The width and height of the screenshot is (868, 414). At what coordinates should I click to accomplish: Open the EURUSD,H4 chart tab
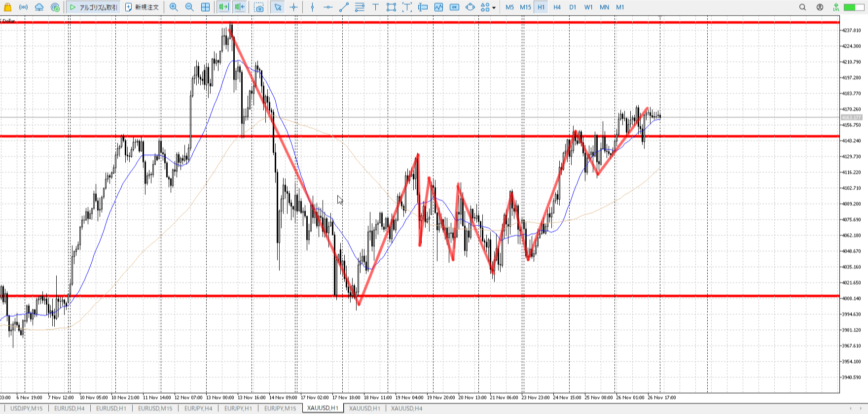click(69, 408)
